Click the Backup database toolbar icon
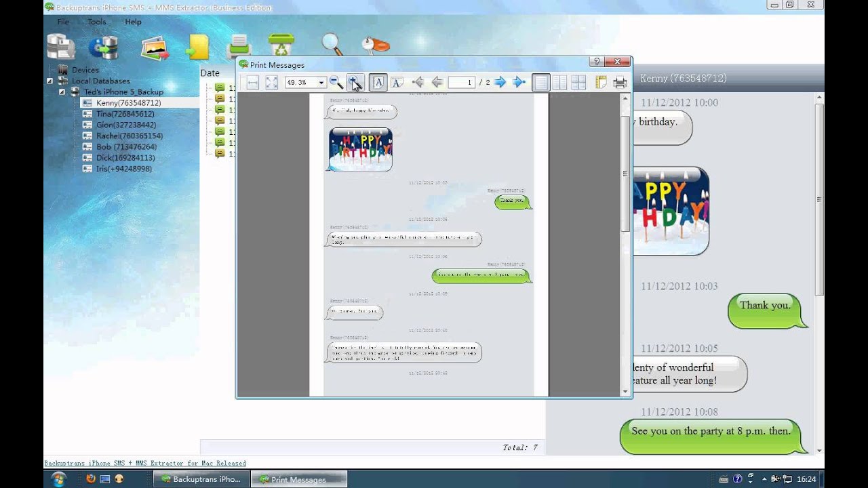Screen dimensions: 868x488 [x=60, y=47]
